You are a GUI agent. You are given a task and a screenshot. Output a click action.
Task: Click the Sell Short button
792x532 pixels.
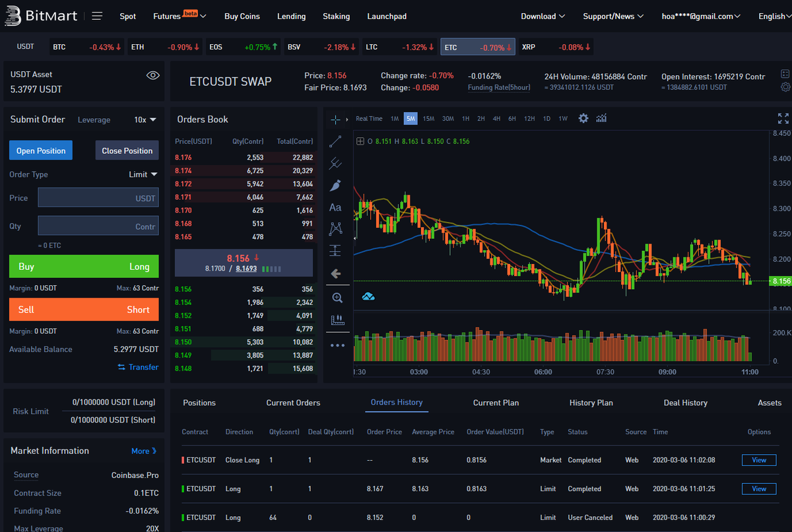tap(84, 310)
